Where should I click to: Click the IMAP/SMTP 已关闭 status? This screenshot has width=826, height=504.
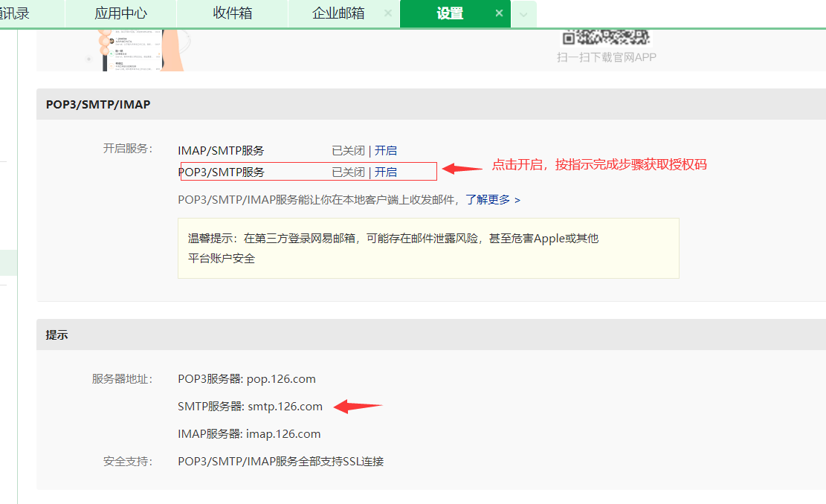pos(348,151)
